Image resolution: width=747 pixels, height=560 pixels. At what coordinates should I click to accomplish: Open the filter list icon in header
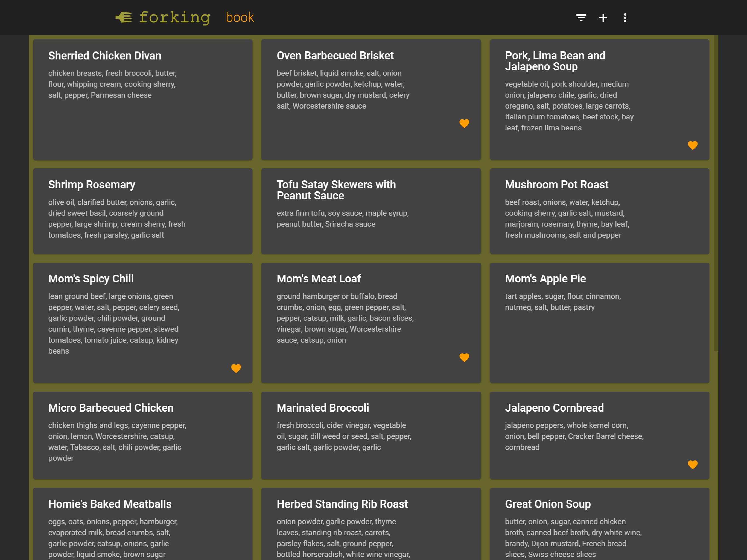tap(581, 17)
